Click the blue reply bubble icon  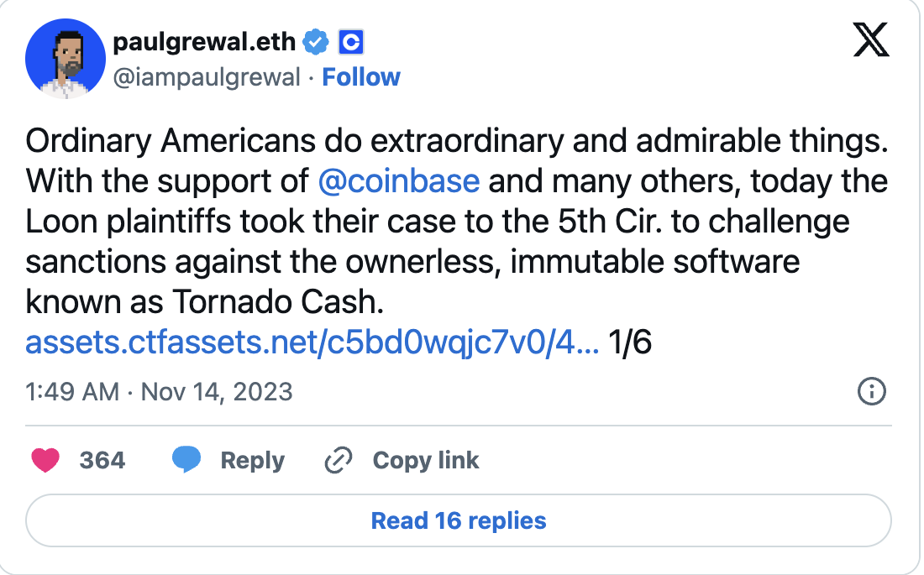point(186,460)
